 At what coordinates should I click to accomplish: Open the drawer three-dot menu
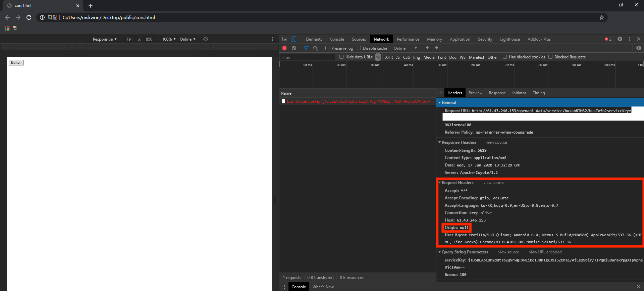(284, 287)
